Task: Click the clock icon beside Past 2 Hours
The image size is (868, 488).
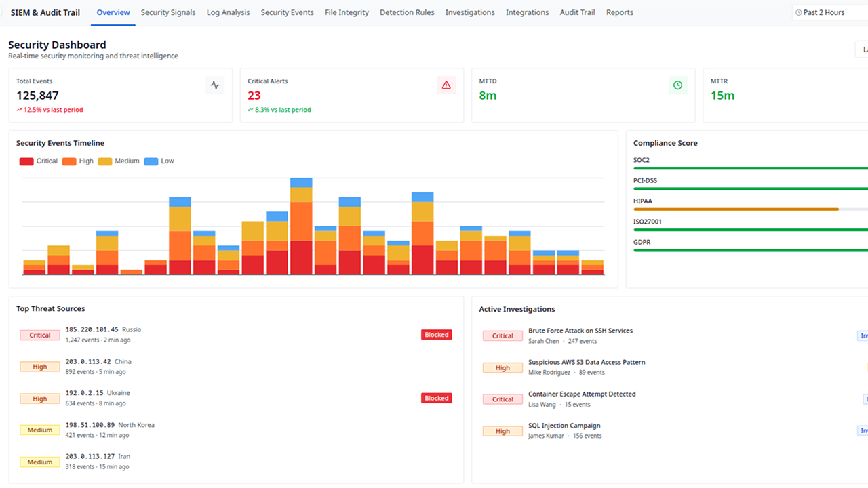Action: pyautogui.click(x=799, y=12)
